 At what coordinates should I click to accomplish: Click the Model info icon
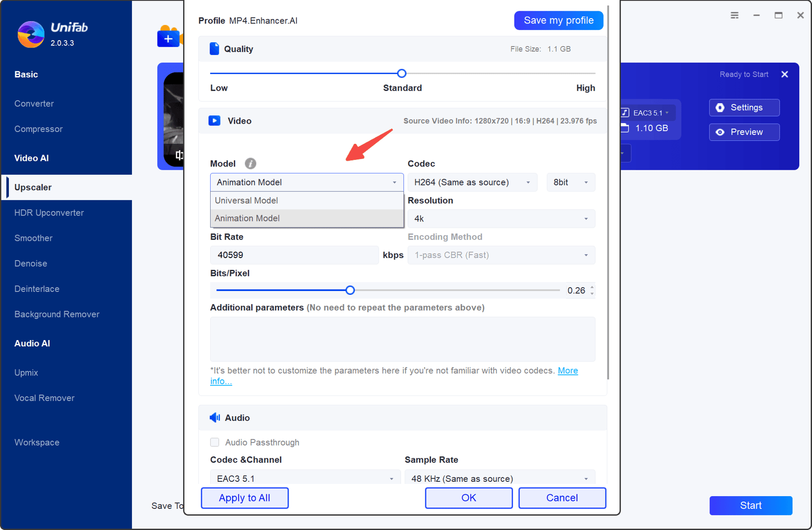[x=250, y=163]
